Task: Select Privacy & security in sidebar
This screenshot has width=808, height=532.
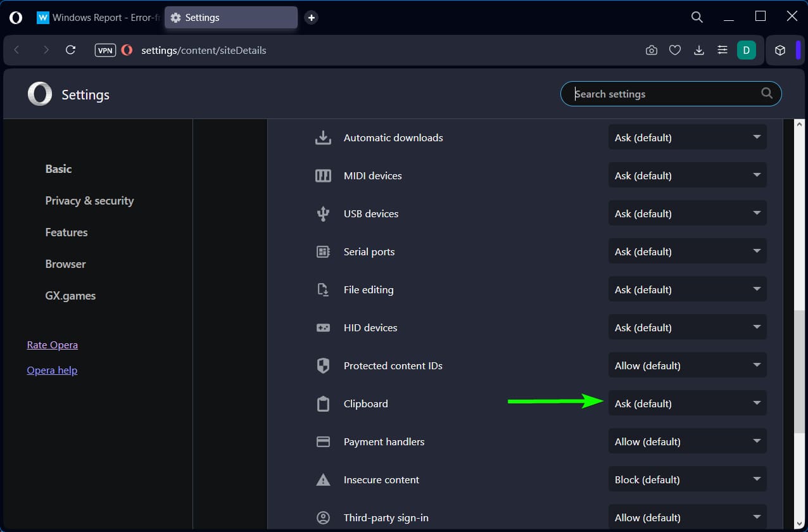Action: tap(89, 201)
